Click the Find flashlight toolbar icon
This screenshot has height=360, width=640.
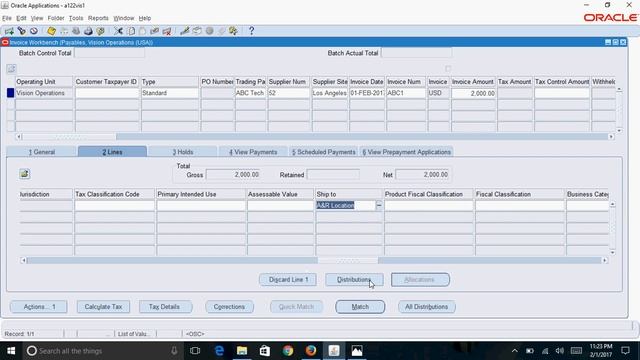pyautogui.click(x=21, y=31)
